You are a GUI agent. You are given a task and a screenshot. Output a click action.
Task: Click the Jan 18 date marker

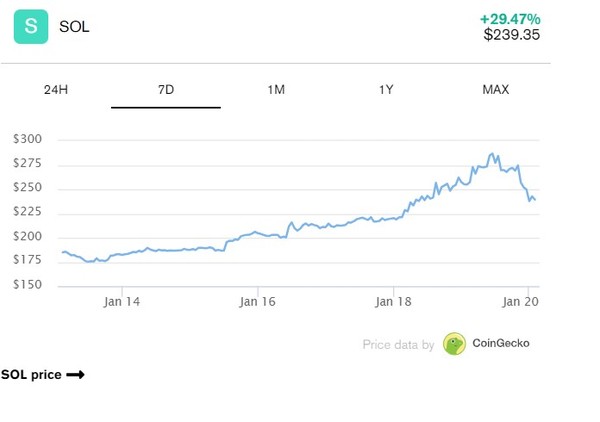pyautogui.click(x=394, y=301)
